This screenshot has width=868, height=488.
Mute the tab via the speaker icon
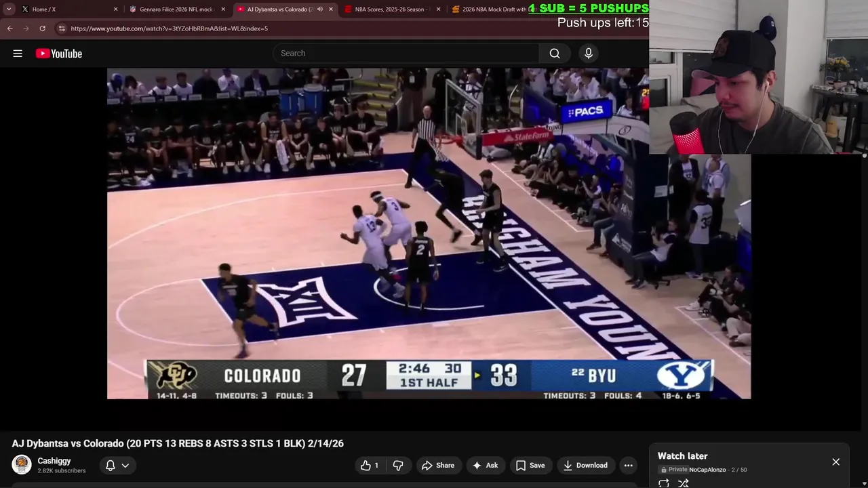[x=320, y=9]
